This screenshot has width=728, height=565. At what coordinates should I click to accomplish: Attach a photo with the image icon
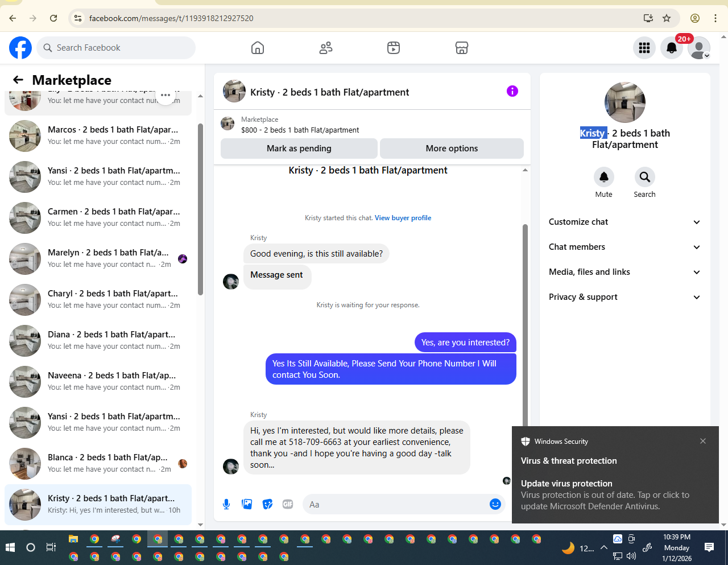click(247, 504)
